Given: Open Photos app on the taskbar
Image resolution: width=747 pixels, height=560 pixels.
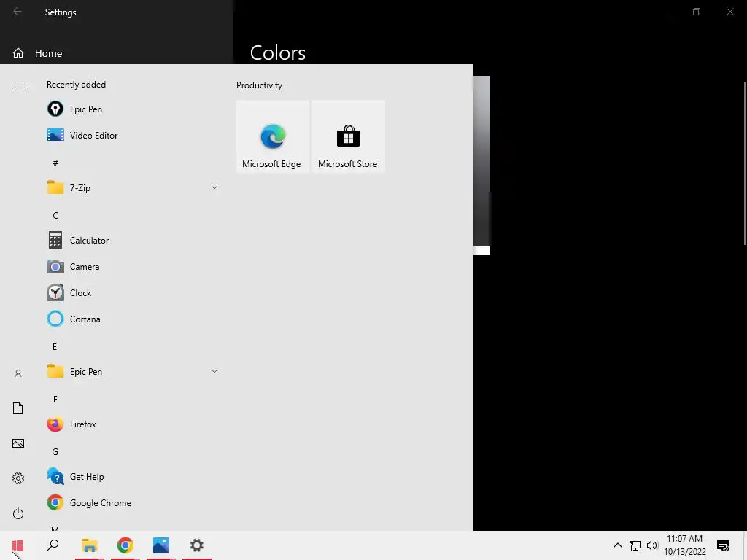Looking at the screenshot, I should pos(161,545).
